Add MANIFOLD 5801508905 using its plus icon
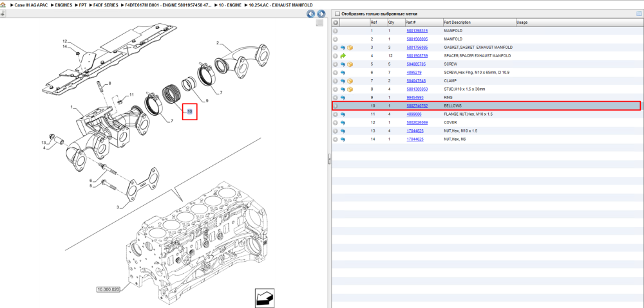The height and width of the screenshot is (308, 644). coord(336,39)
